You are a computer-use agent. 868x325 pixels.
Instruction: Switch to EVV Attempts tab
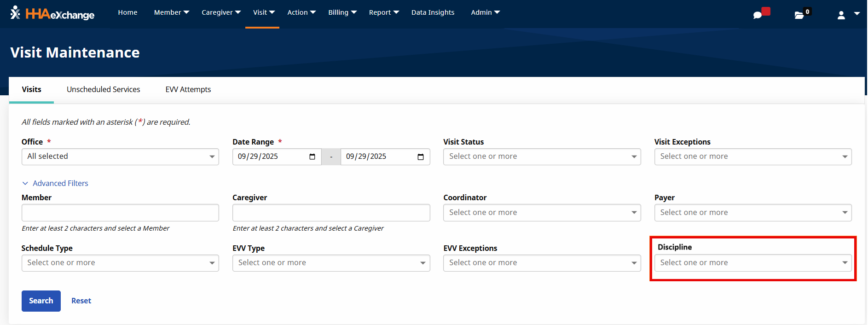coord(188,90)
